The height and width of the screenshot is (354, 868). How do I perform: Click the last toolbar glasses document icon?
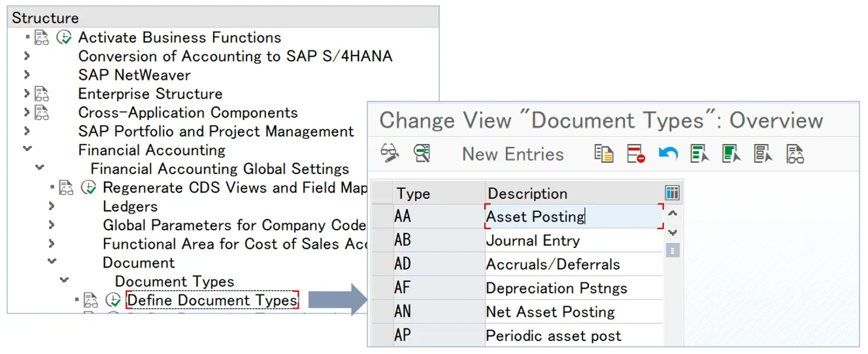[x=795, y=154]
